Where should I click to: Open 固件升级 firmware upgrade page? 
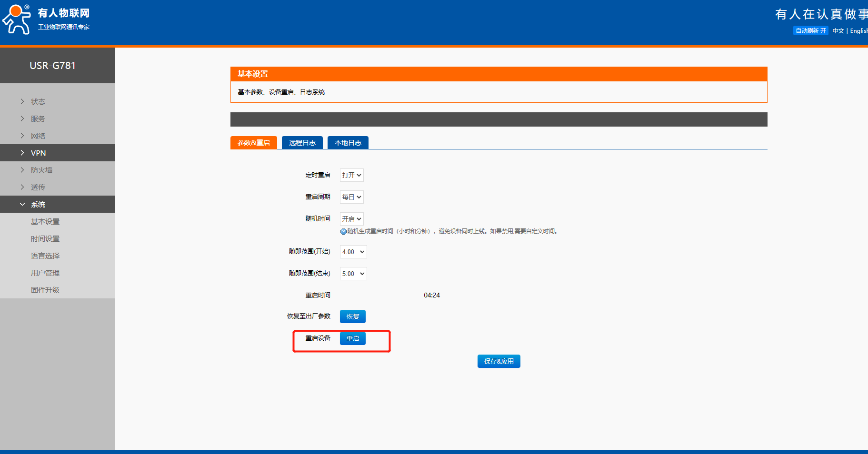pos(45,290)
